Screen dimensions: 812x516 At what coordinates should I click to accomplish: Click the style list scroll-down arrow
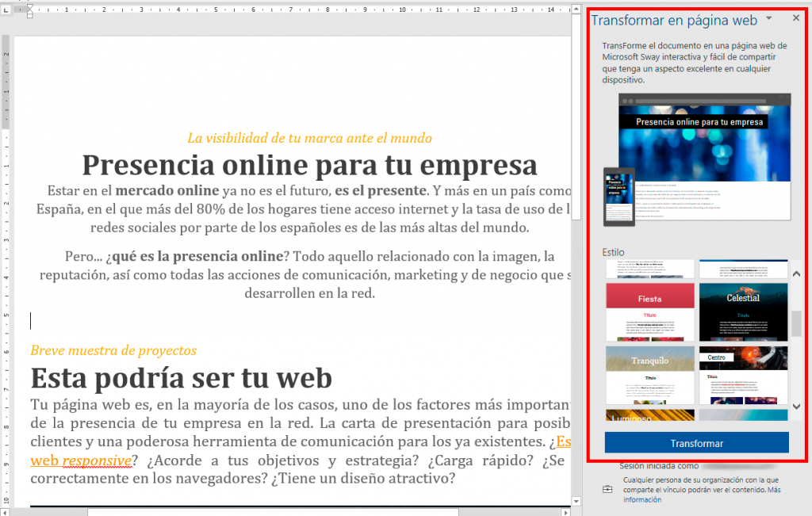point(796,407)
